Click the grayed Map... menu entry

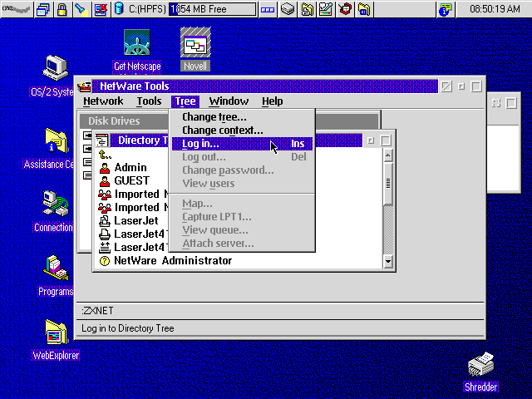click(242, 204)
